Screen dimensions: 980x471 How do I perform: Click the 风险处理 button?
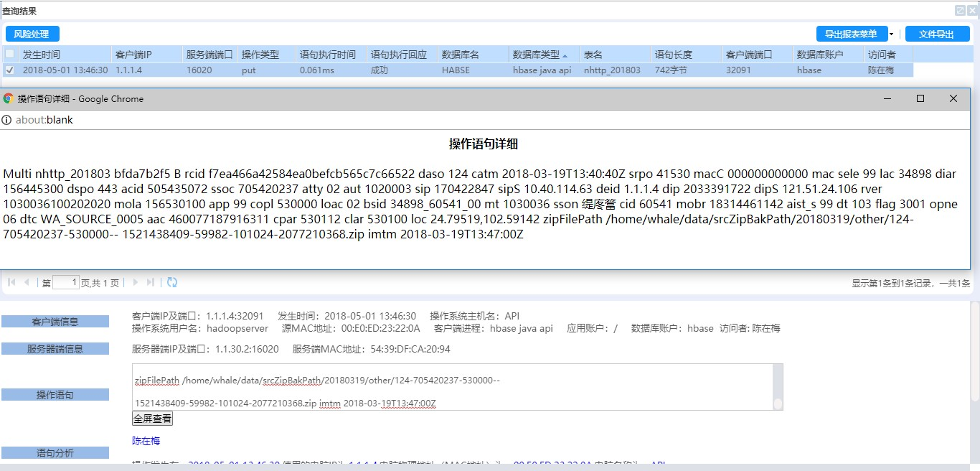click(32, 34)
